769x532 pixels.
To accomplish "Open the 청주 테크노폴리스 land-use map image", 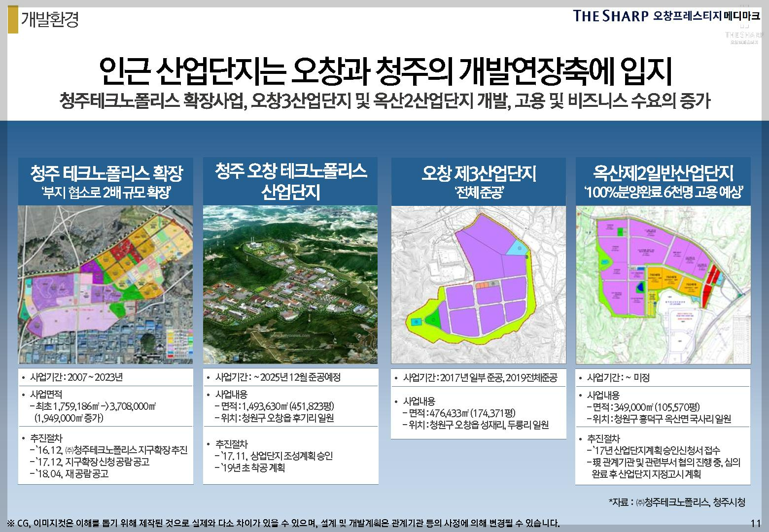I will [x=105, y=285].
